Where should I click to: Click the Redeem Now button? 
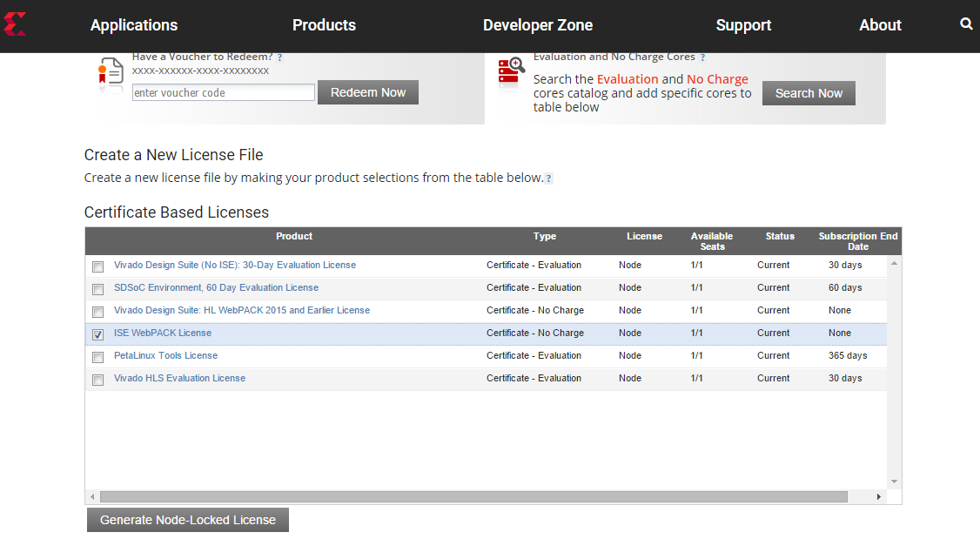click(x=368, y=92)
